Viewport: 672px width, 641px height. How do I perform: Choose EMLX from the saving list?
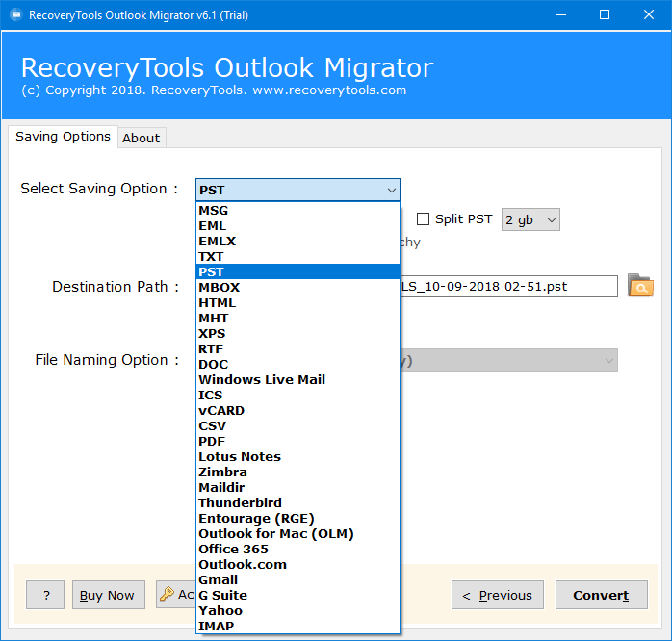(x=297, y=242)
